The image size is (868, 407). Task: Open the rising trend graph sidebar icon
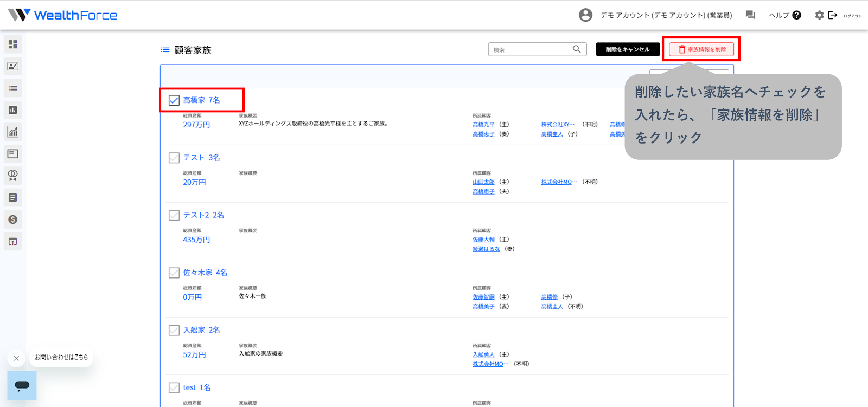13,132
